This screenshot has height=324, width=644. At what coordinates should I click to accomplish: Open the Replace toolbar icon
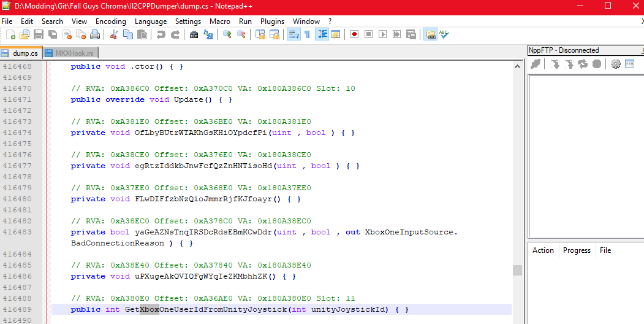pyautogui.click(x=208, y=35)
